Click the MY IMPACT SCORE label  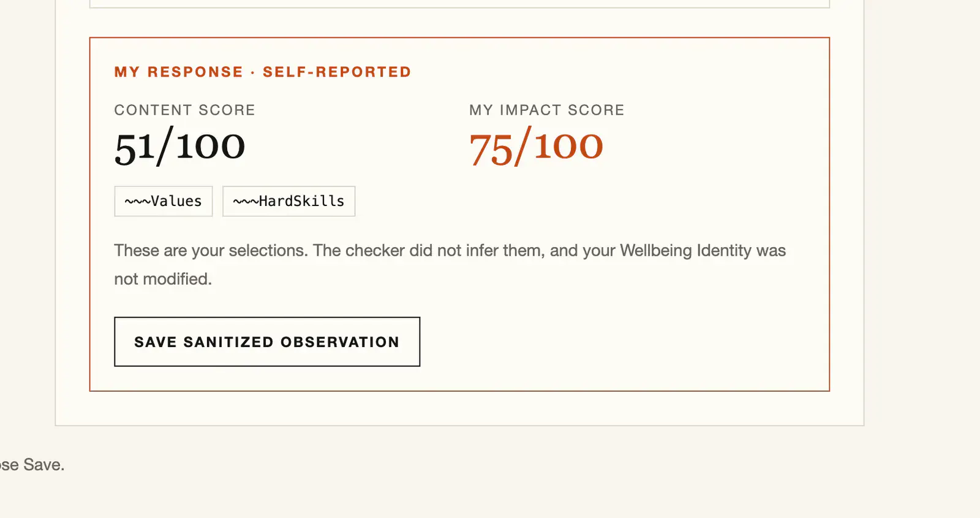547,110
